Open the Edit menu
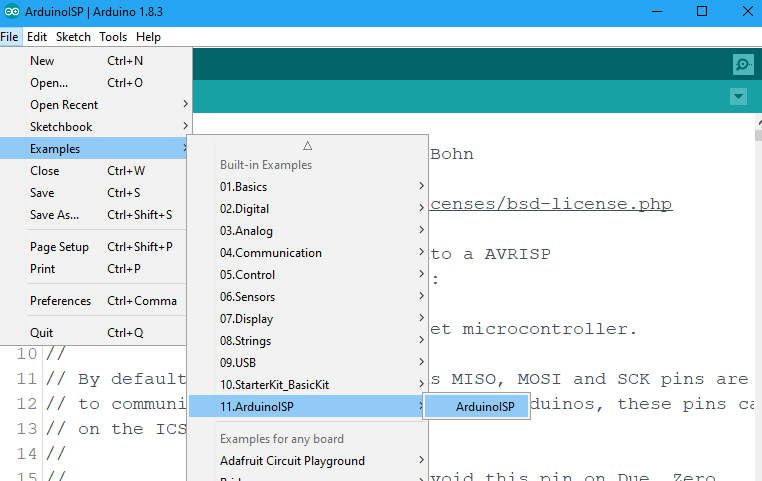The width and height of the screenshot is (762, 481). pos(37,37)
